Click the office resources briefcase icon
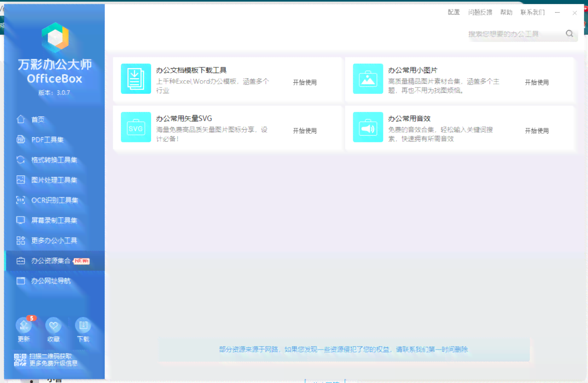 click(x=21, y=261)
